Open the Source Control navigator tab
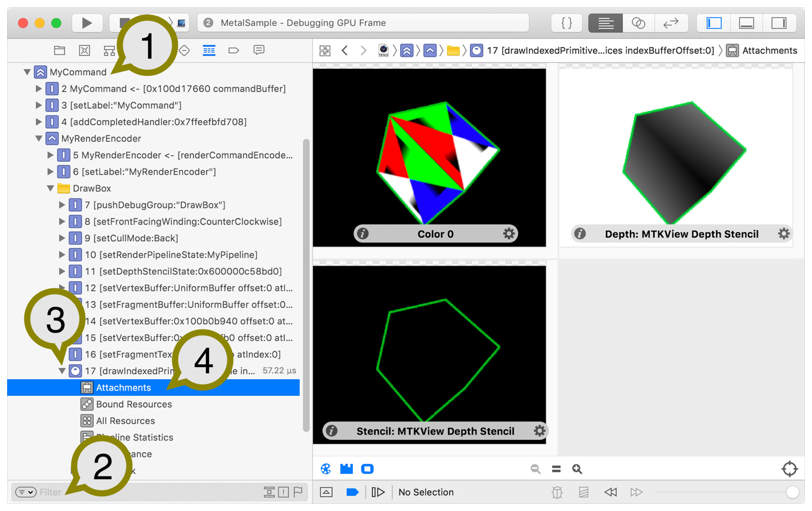The height and width of the screenshot is (511, 812). 84,50
